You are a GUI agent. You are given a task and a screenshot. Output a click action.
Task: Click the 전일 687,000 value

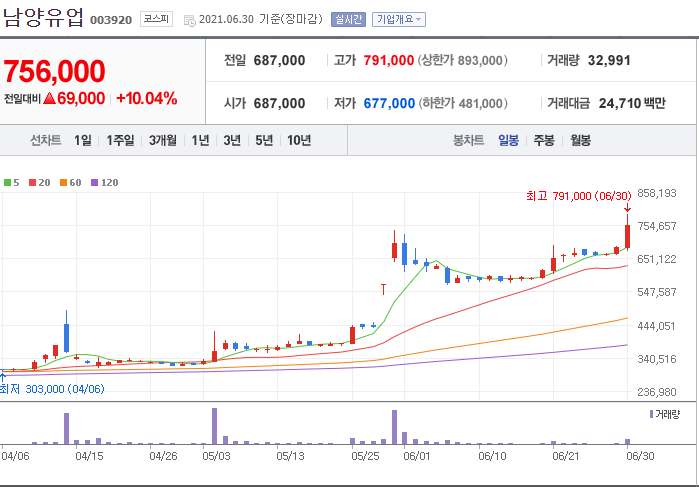[279, 60]
